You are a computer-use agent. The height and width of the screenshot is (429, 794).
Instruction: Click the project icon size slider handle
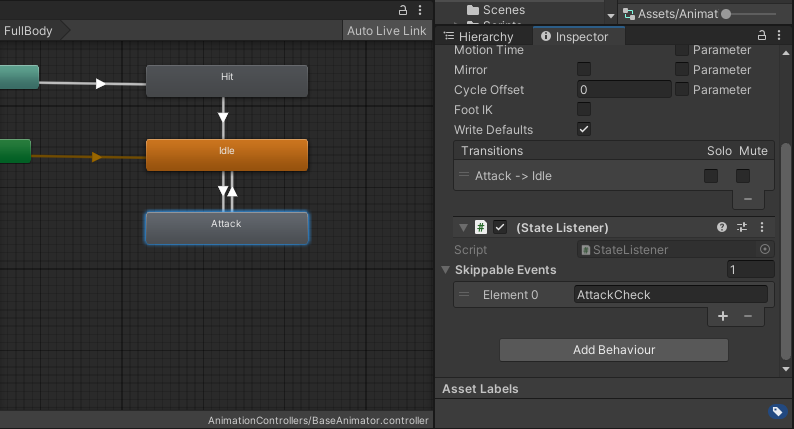726,14
